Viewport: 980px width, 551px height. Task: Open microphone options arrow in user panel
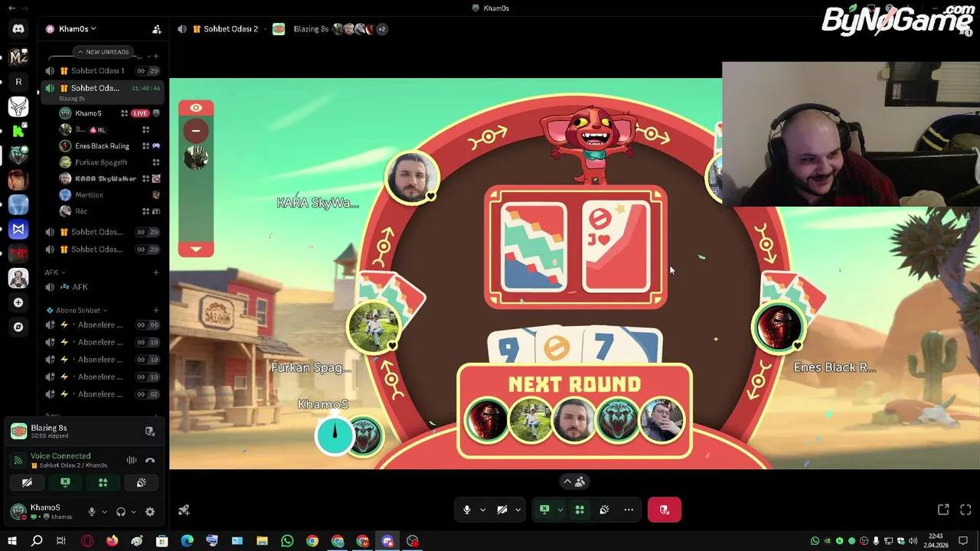[104, 512]
